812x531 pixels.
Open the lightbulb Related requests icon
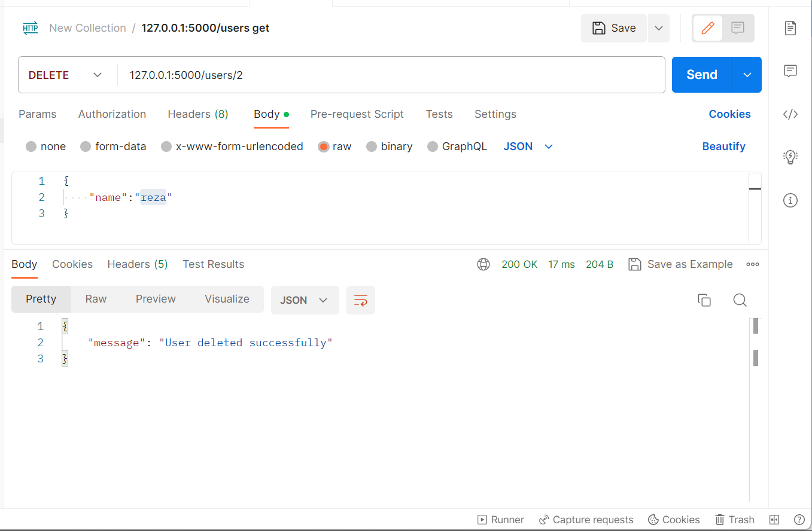[x=790, y=157]
